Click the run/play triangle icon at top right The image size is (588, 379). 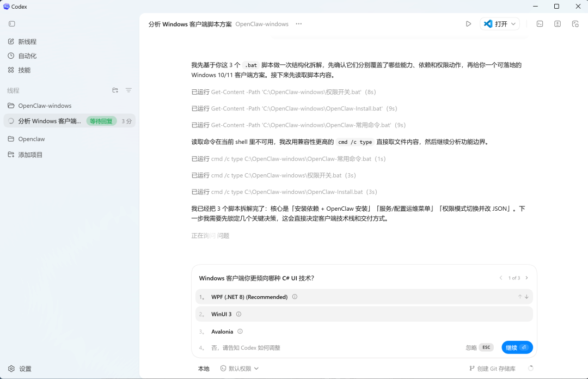click(469, 24)
